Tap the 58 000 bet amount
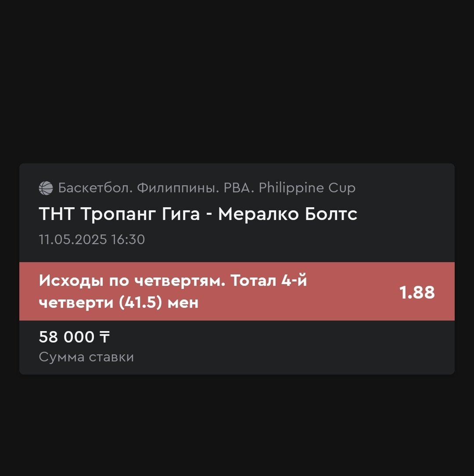 pyautogui.click(x=67, y=337)
